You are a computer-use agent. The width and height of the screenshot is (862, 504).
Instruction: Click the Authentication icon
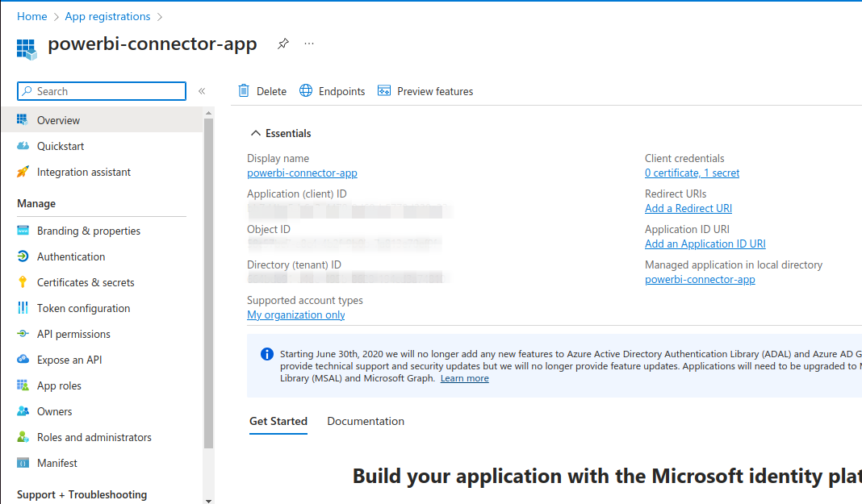pyautogui.click(x=23, y=256)
